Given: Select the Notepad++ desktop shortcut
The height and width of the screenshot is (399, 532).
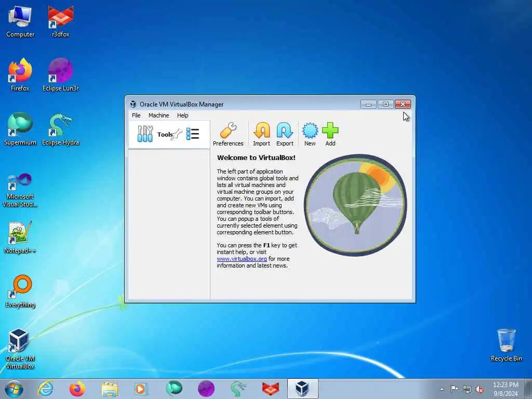Looking at the screenshot, I should (x=20, y=237).
